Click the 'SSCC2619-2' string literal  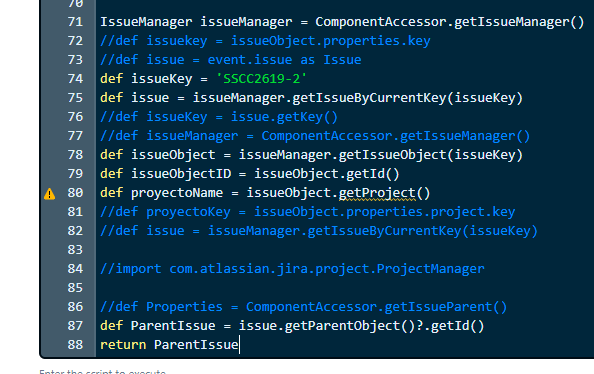click(261, 79)
